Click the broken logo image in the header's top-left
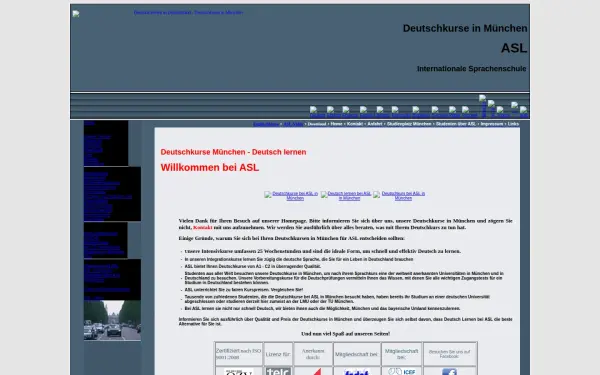The image size is (600, 375). [76, 14]
